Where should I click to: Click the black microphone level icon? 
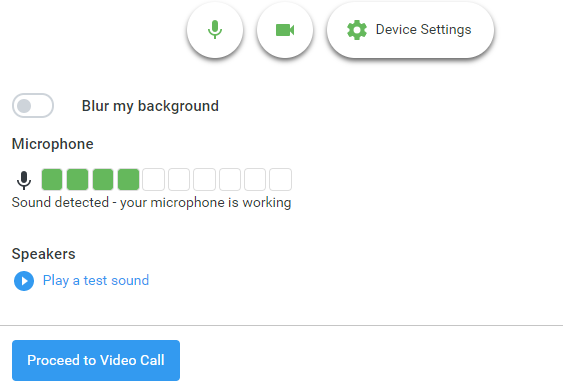(24, 180)
